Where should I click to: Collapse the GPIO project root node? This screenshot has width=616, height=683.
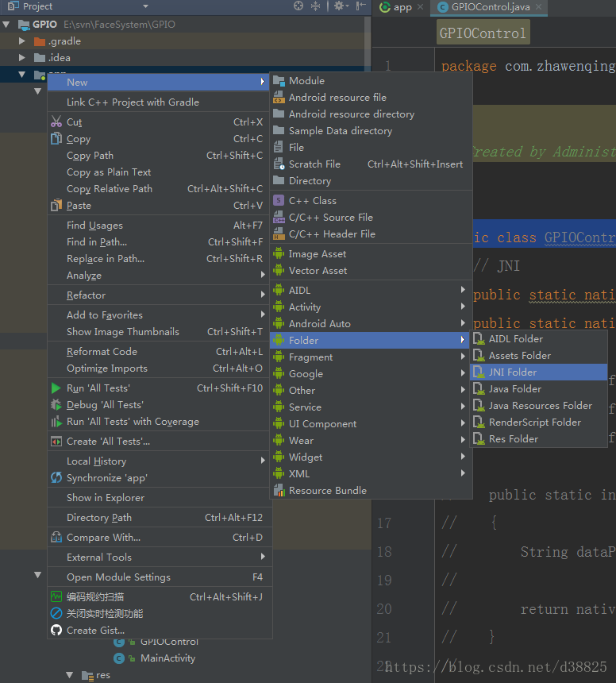pos(6,25)
